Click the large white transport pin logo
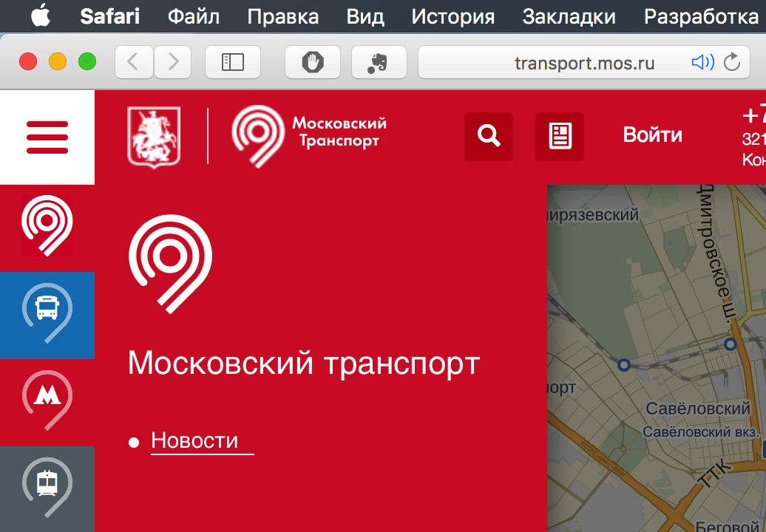Image resolution: width=766 pixels, height=532 pixels. [171, 264]
